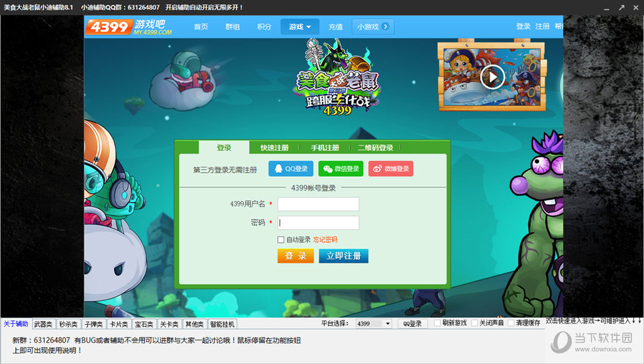Switch to the 关于辅助 tab
The width and height of the screenshot is (644, 364).
[16, 324]
